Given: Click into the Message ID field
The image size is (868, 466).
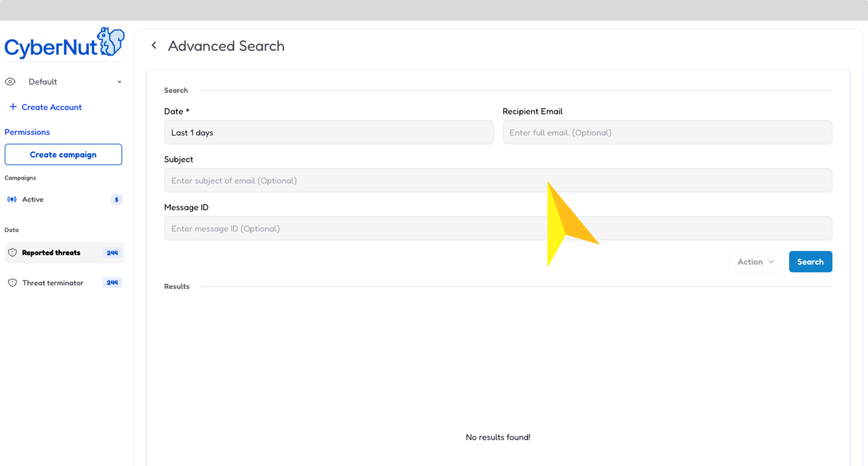Looking at the screenshot, I should [x=355, y=228].
